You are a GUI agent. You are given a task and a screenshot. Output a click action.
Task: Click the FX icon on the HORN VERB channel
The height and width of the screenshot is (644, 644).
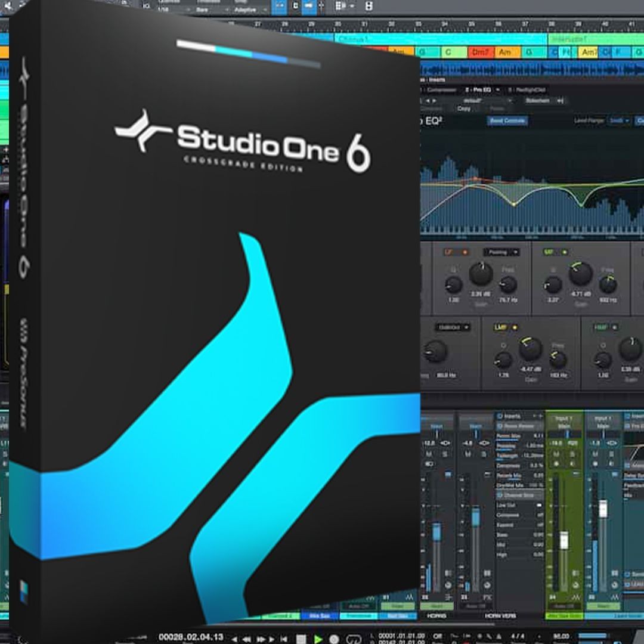487,597
